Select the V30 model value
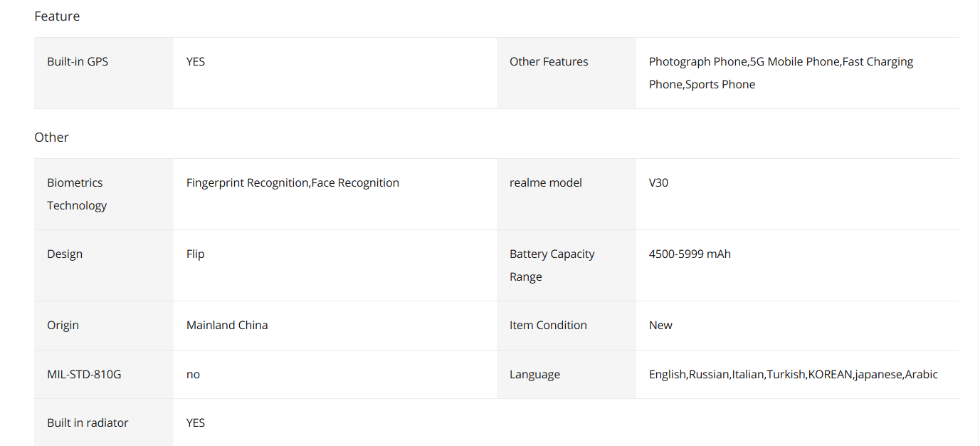Image resolution: width=980 pixels, height=446 pixels. click(x=658, y=182)
